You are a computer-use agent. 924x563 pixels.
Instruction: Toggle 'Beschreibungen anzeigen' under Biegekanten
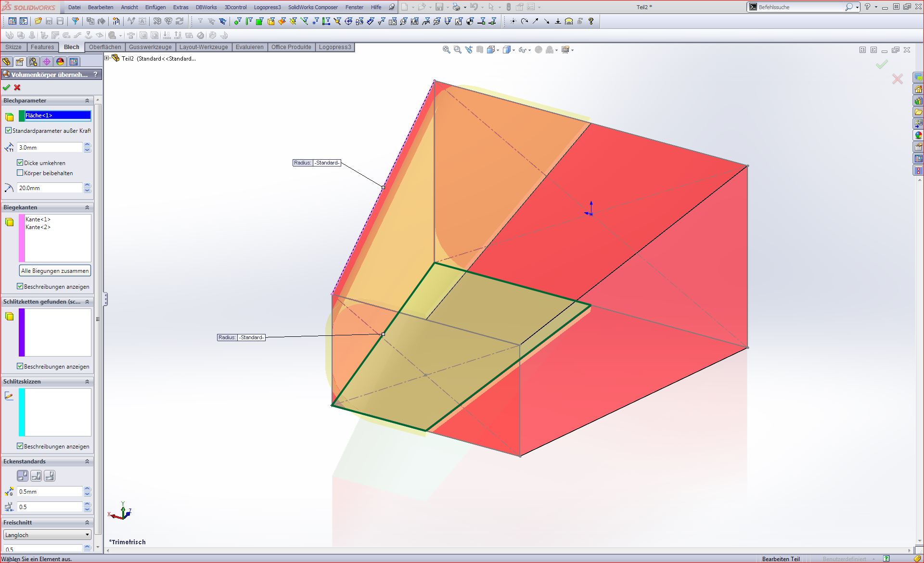[20, 286]
